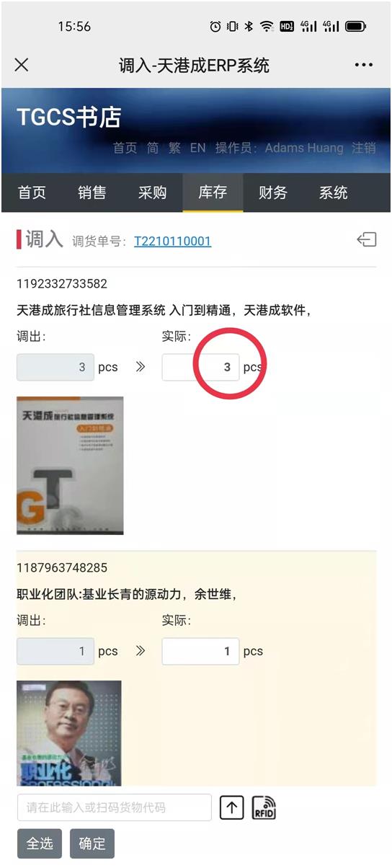Click the 确定 confirm button
Image resolution: width=392 pixels, height=868 pixels.
coord(92,843)
